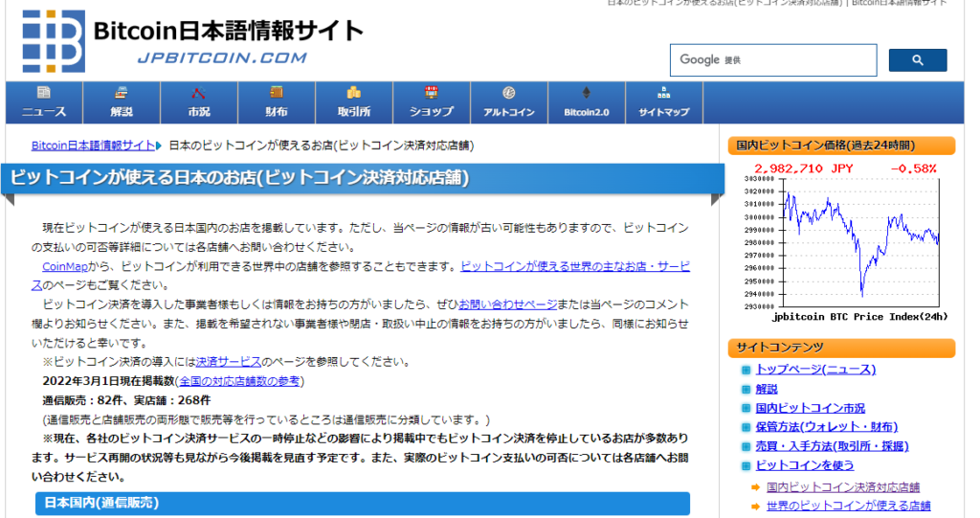Open sidebar link トップページ(ニュース)
The image size is (980, 518).
[x=815, y=370]
